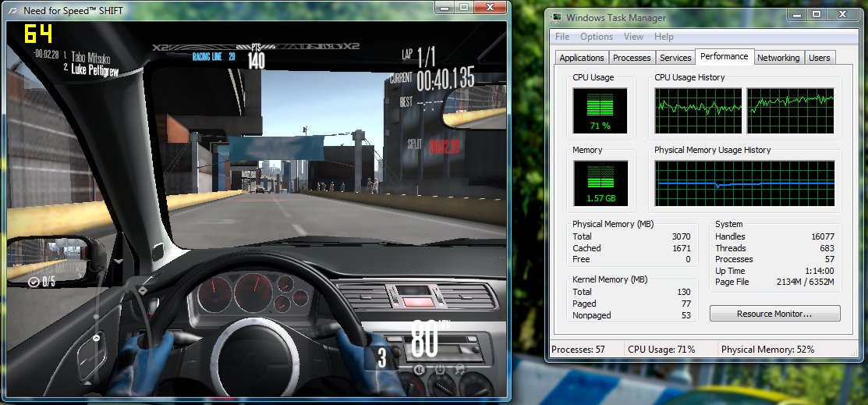Click CPU Usage: 71% in the status bar
868x405 pixels.
[661, 350]
